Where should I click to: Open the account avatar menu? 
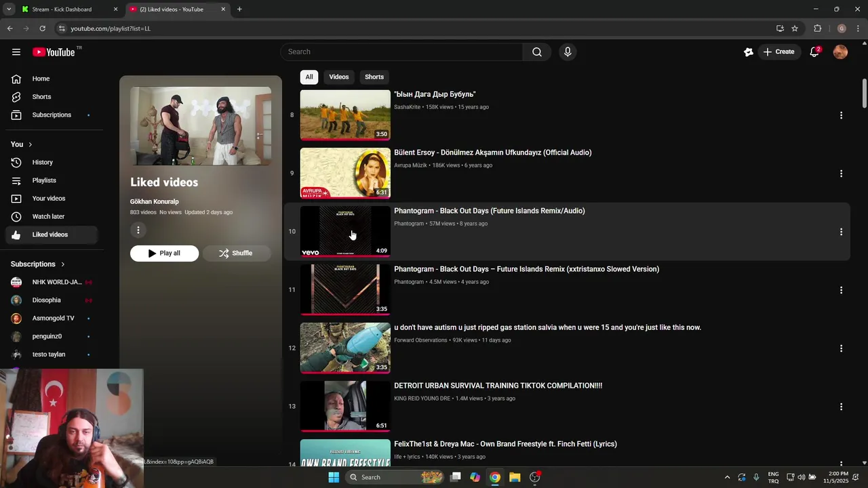coord(840,52)
